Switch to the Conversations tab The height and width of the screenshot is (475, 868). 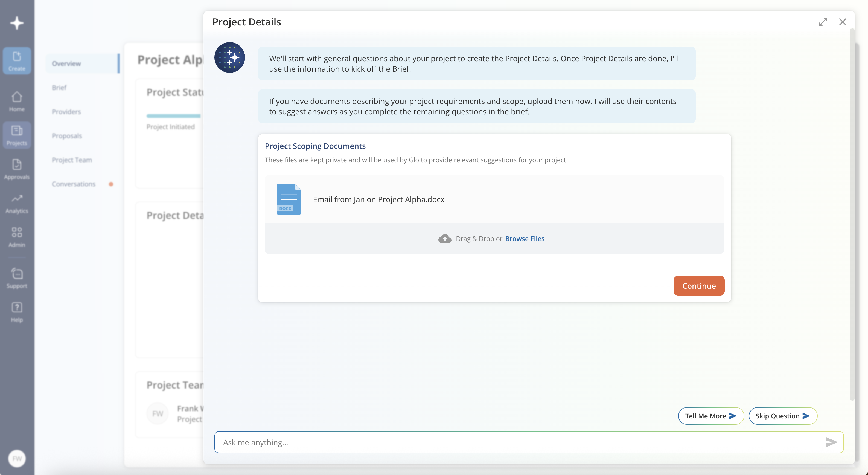(74, 184)
